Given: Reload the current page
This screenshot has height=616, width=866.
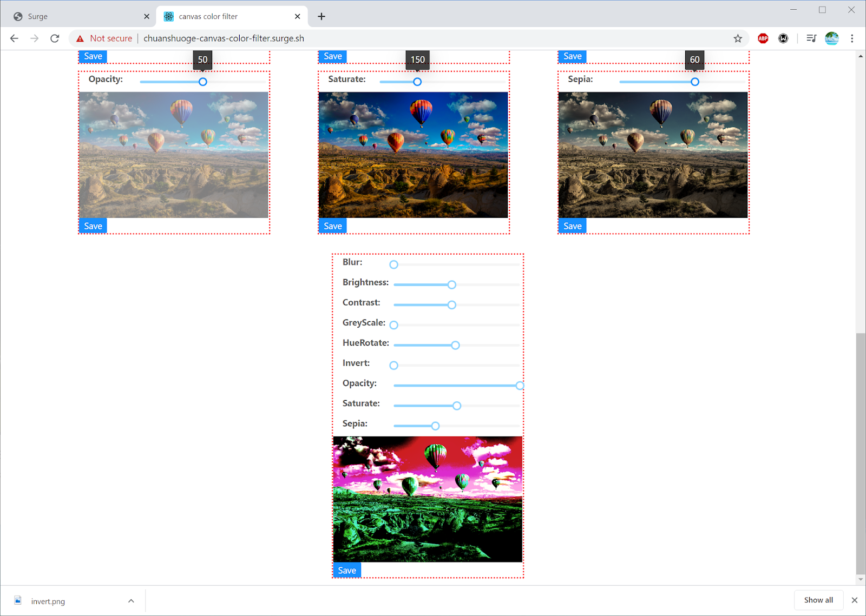Looking at the screenshot, I should pyautogui.click(x=54, y=38).
